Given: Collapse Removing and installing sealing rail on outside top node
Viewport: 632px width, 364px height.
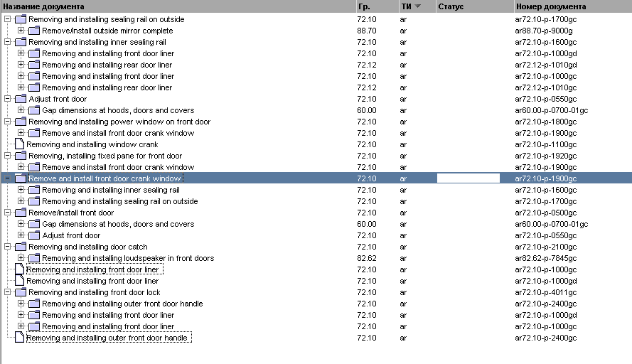Looking at the screenshot, I should point(7,19).
